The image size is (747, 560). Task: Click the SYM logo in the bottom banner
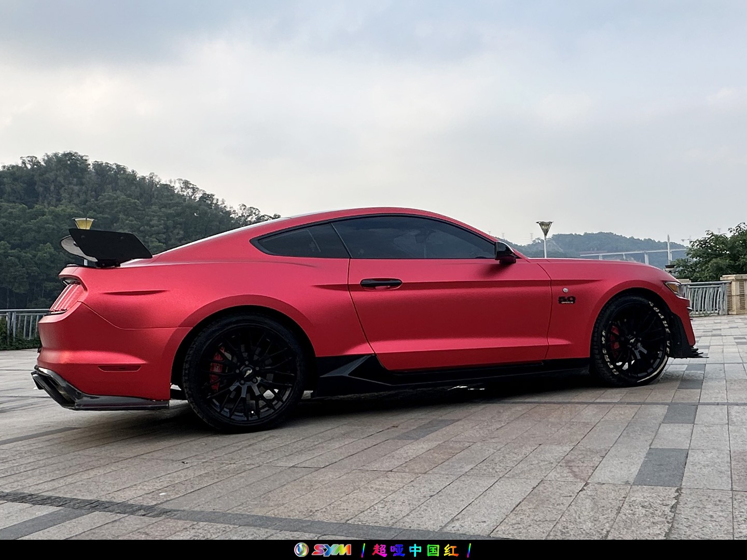323,550
